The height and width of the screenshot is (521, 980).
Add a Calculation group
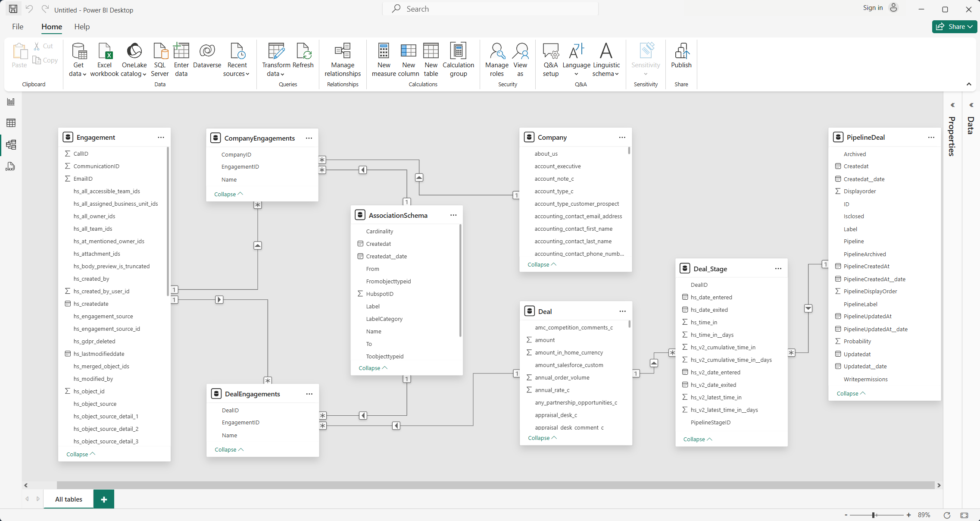point(458,60)
